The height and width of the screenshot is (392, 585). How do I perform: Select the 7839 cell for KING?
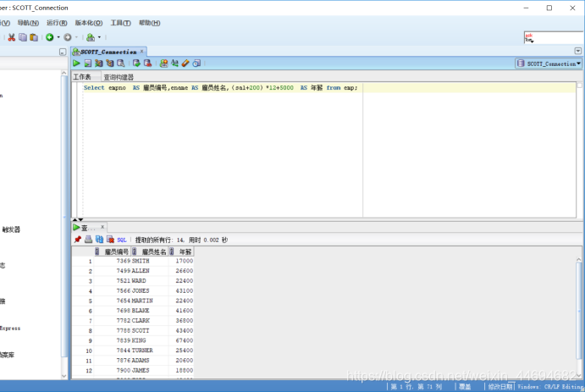point(113,340)
